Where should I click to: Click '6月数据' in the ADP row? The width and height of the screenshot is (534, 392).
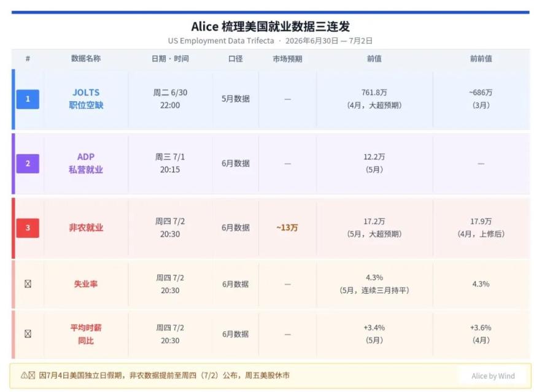(x=235, y=163)
